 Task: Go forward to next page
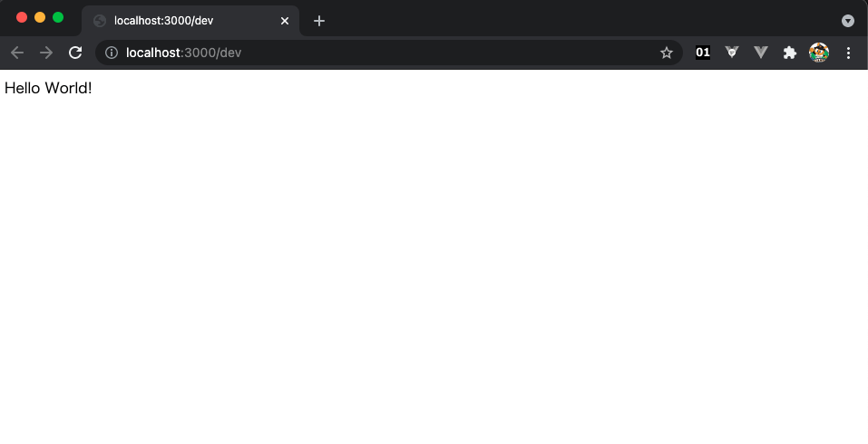(x=46, y=53)
